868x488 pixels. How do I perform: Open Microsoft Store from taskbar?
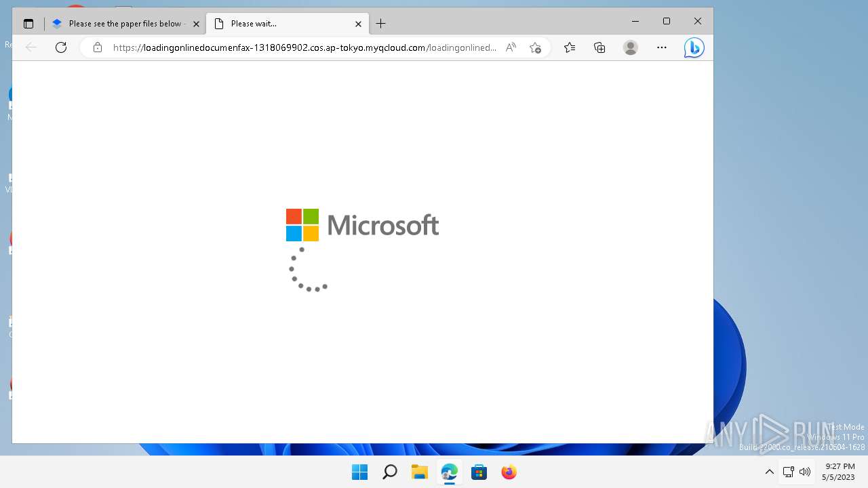pyautogui.click(x=479, y=472)
